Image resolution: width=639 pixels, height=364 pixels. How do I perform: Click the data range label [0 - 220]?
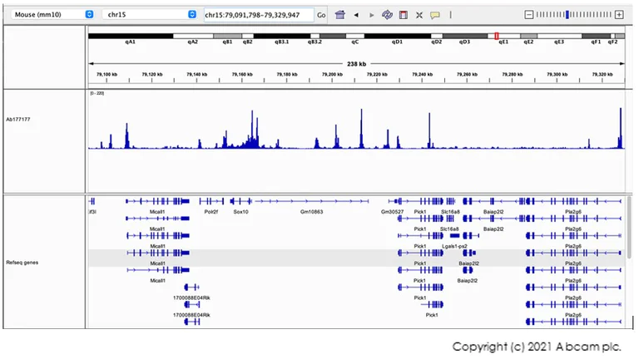click(x=97, y=94)
